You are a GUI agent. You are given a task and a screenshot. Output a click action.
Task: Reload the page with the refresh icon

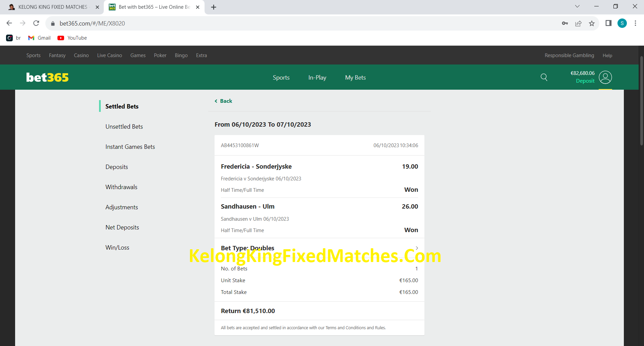(x=36, y=23)
